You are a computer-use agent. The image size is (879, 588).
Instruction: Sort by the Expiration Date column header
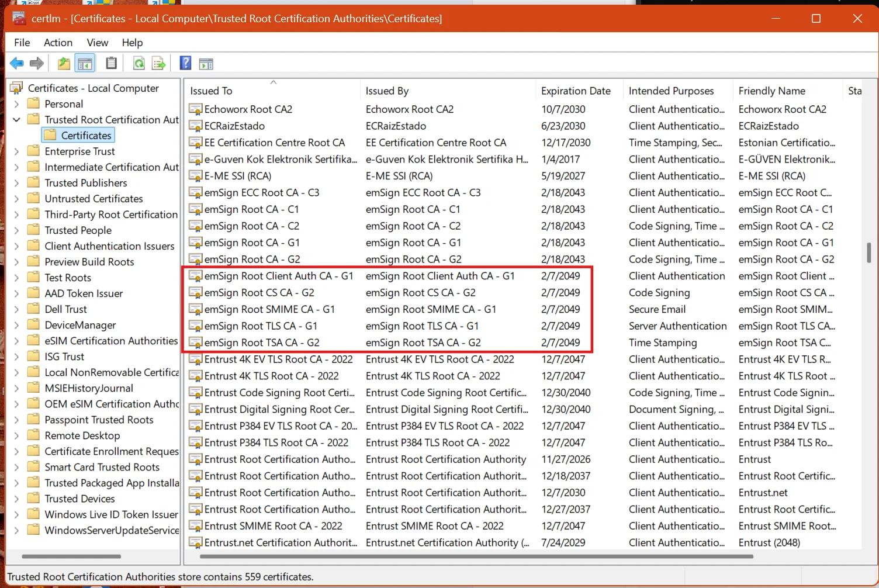point(579,91)
